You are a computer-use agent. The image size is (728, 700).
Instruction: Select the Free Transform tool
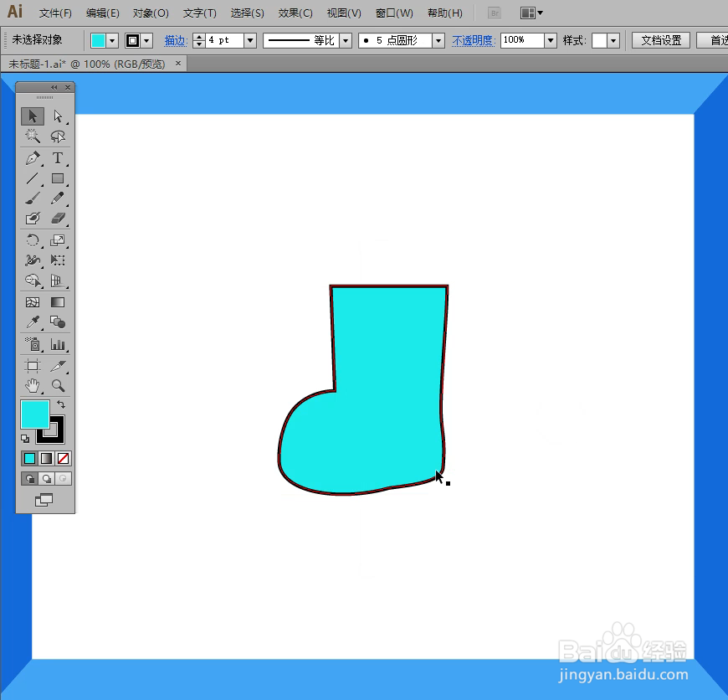pyautogui.click(x=58, y=260)
